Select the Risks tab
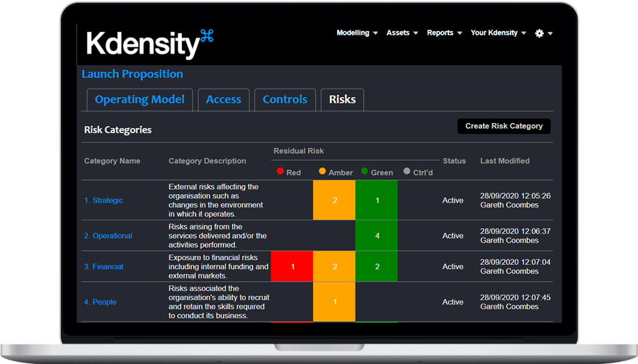Screen dimensions: 638x364 [342, 100]
